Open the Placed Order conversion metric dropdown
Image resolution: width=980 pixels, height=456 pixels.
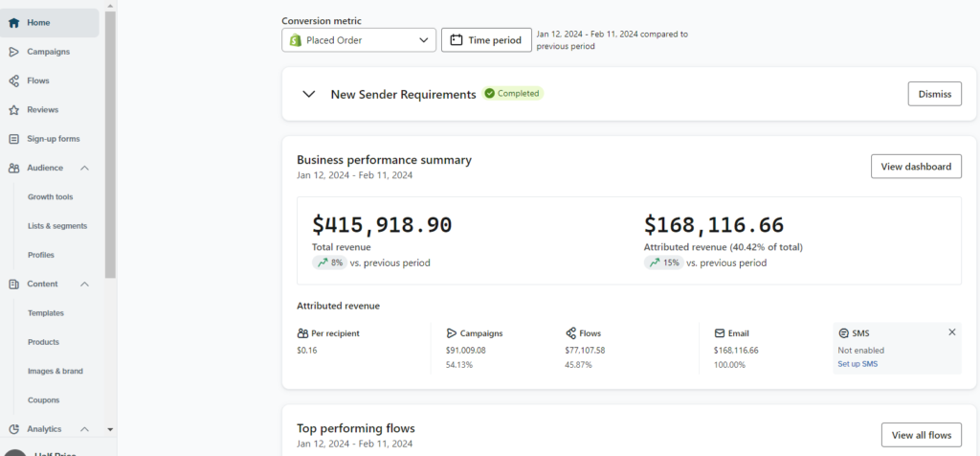(x=359, y=40)
